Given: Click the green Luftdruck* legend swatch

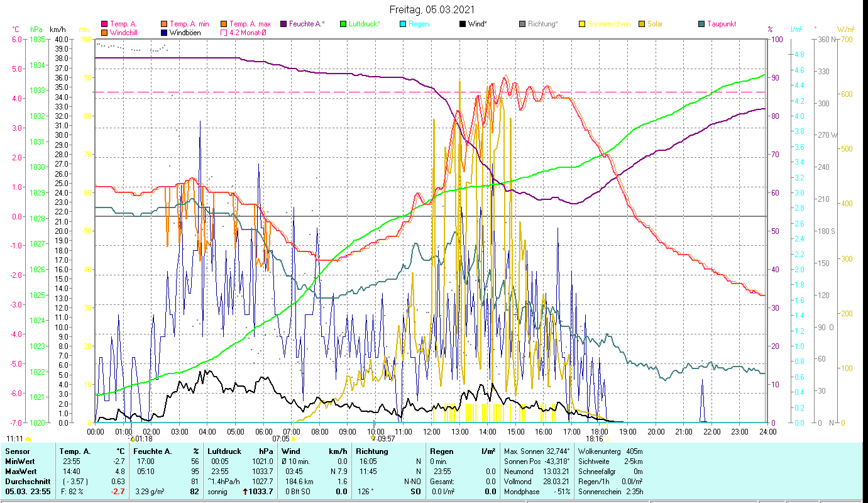Looking at the screenshot, I should pos(343,24).
